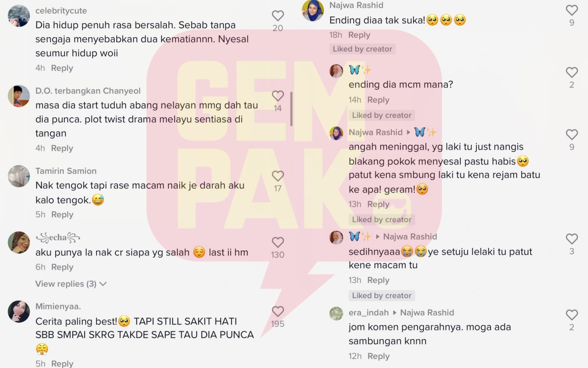Like Tamirin Samion's comment
This screenshot has height=368, width=588.
(x=277, y=176)
